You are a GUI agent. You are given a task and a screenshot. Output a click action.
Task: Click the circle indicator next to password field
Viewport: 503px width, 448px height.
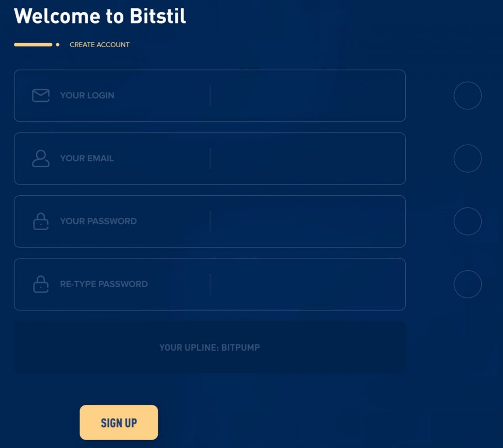(x=468, y=221)
